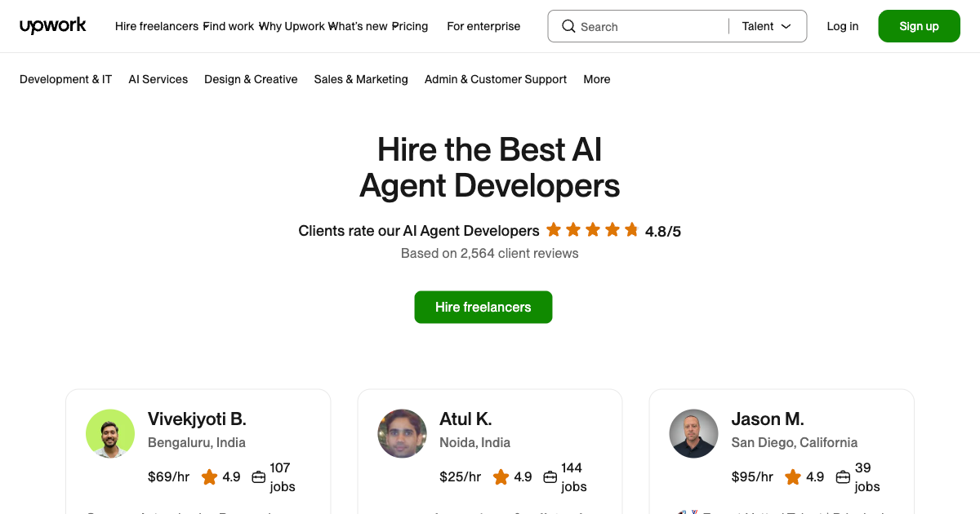
Task: Switch to the AI Services category
Action: 158,79
